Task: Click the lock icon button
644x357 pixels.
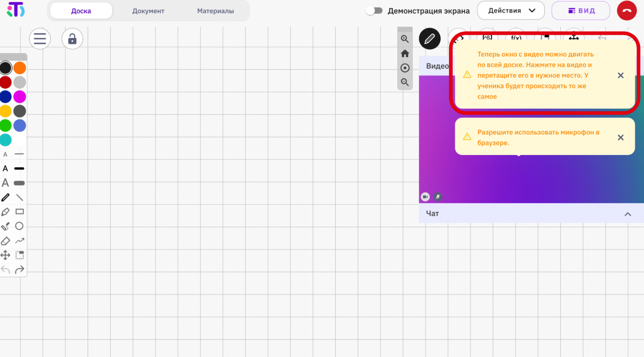Action: (x=72, y=39)
